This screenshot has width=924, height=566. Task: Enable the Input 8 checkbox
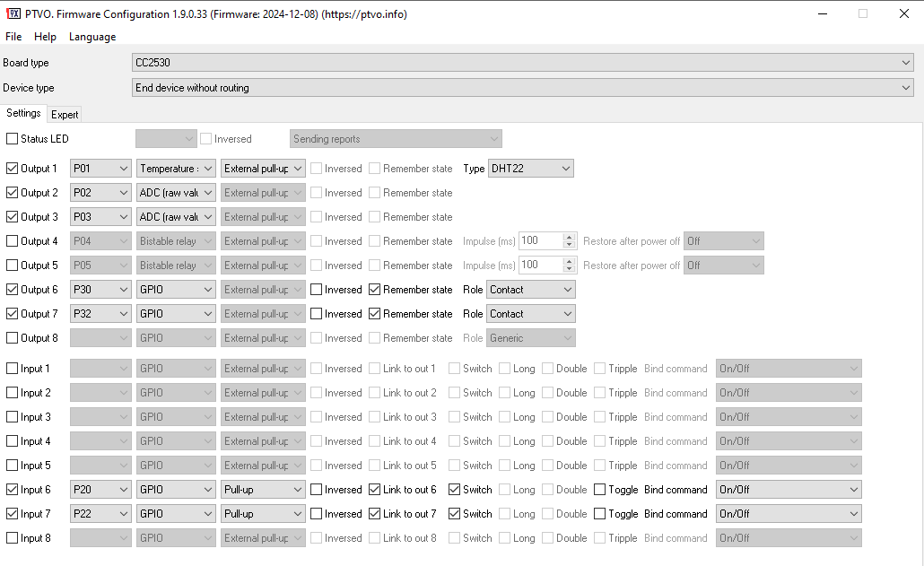(12, 537)
